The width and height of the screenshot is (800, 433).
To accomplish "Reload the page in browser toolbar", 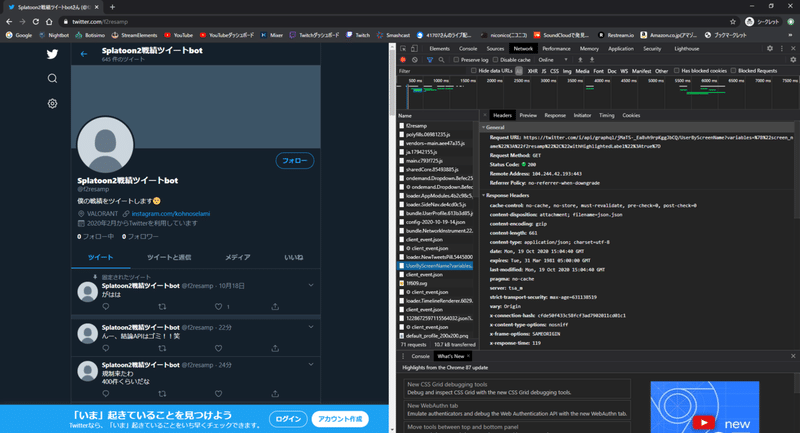I will pyautogui.click(x=36, y=21).
